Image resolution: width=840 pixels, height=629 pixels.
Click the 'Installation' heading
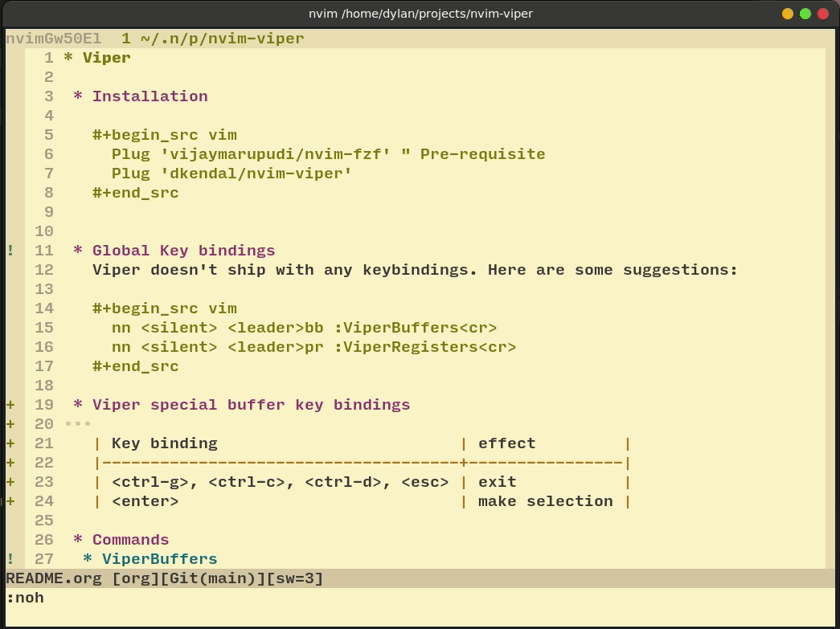(150, 96)
